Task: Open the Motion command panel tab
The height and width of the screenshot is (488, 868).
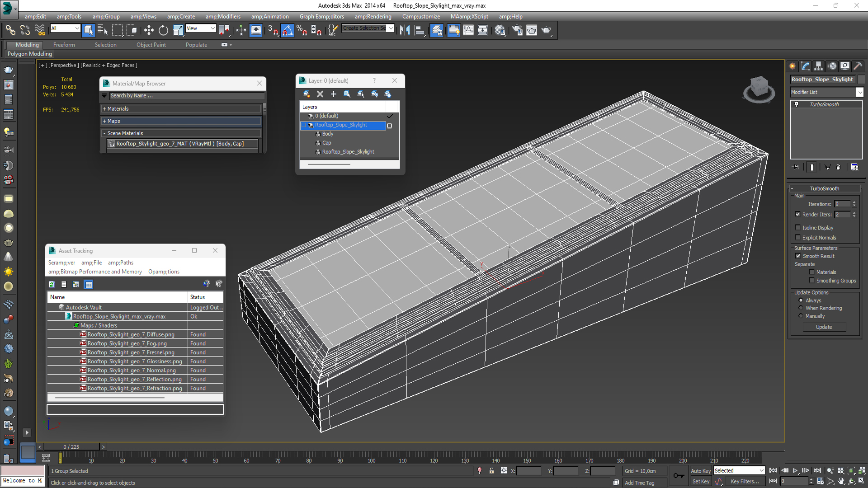Action: click(832, 66)
